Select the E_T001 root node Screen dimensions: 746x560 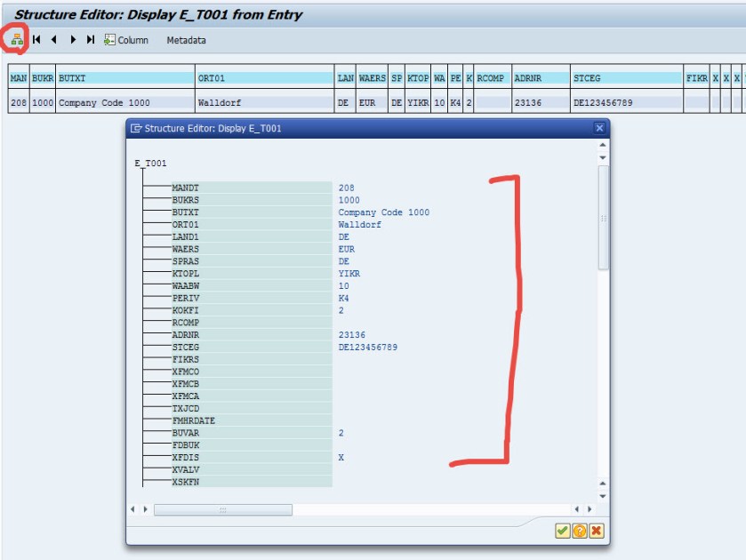150,164
